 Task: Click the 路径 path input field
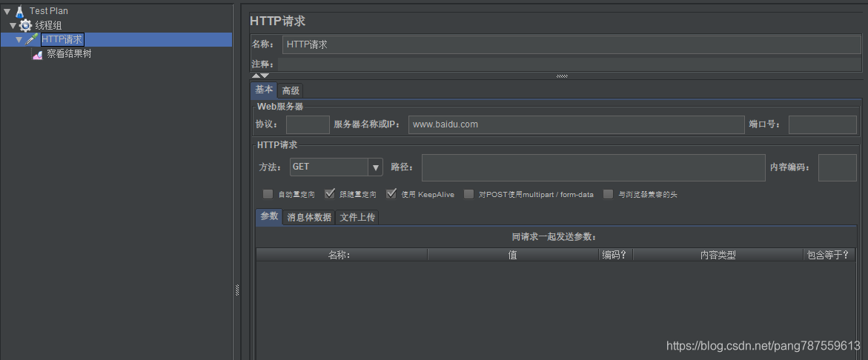point(594,167)
